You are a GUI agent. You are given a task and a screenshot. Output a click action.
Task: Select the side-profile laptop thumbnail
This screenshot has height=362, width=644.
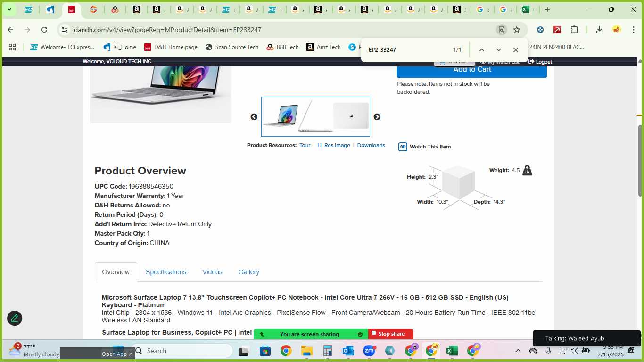point(315,116)
